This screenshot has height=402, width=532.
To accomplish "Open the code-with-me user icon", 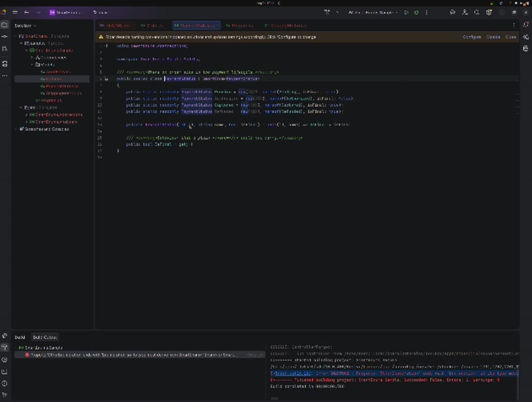I will click(x=465, y=12).
